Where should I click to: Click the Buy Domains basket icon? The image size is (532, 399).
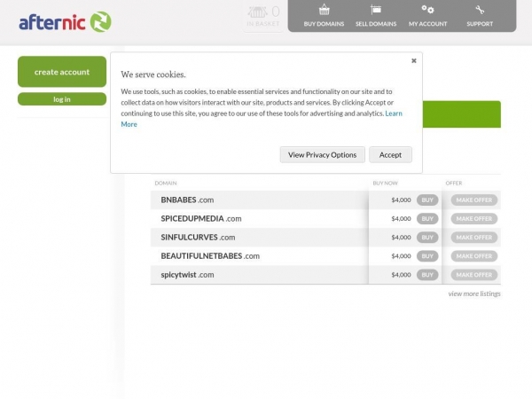[324, 10]
